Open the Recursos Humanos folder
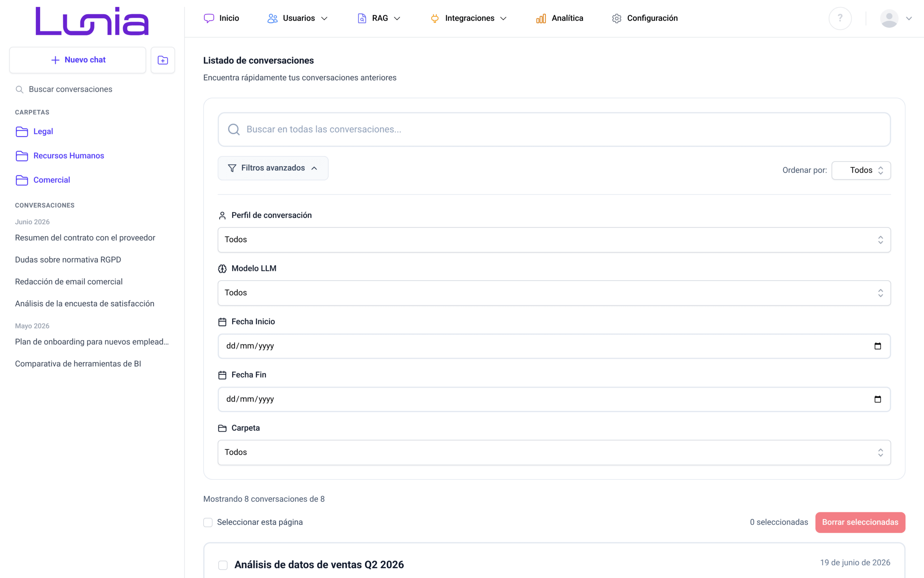 (x=69, y=156)
